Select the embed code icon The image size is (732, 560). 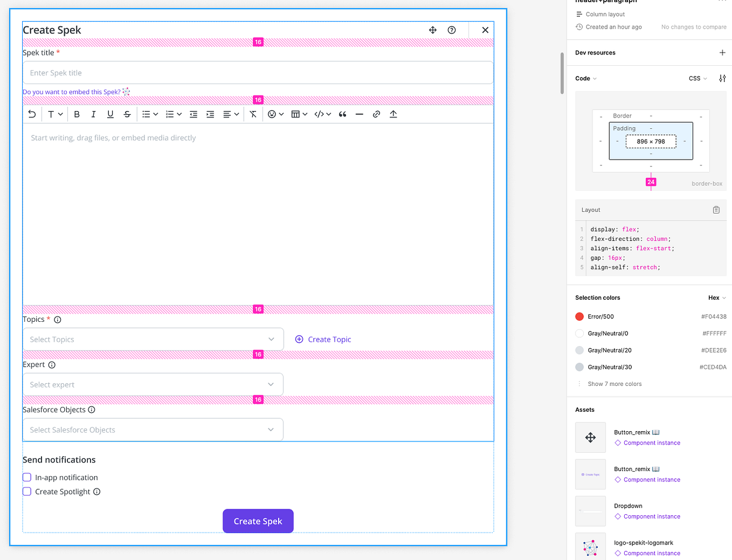[x=320, y=114]
